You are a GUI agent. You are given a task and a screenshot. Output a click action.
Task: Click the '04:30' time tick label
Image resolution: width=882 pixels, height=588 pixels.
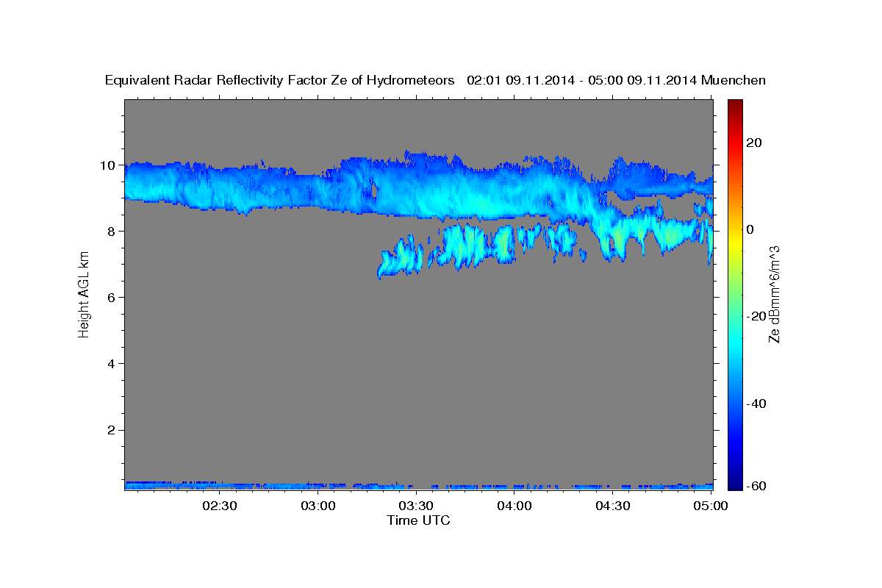pyautogui.click(x=612, y=506)
